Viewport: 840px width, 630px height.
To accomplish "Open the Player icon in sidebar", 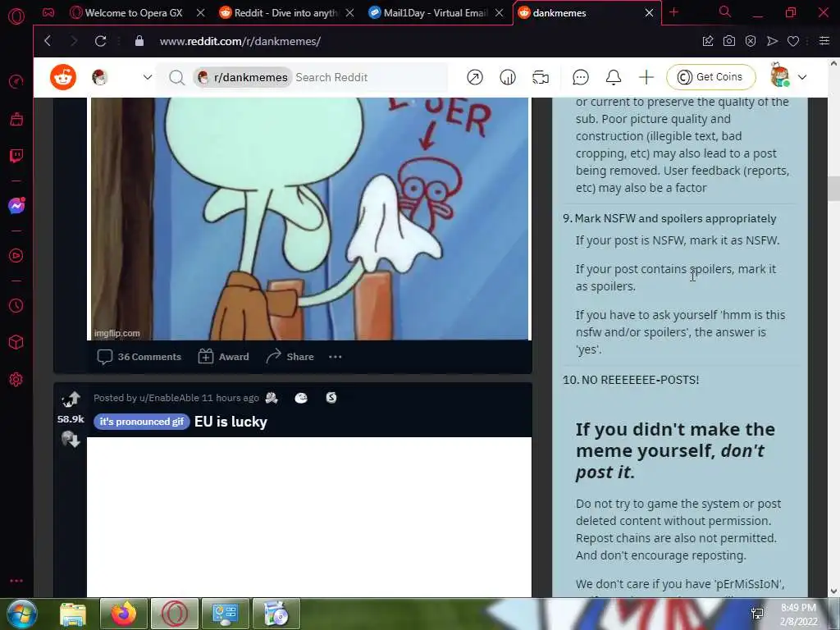I will click(16, 256).
